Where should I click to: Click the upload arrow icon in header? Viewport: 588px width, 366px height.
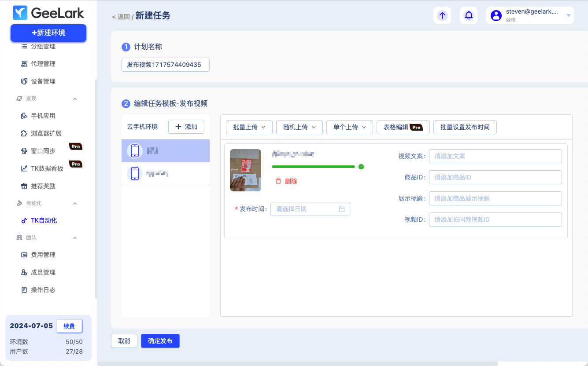pyautogui.click(x=442, y=15)
